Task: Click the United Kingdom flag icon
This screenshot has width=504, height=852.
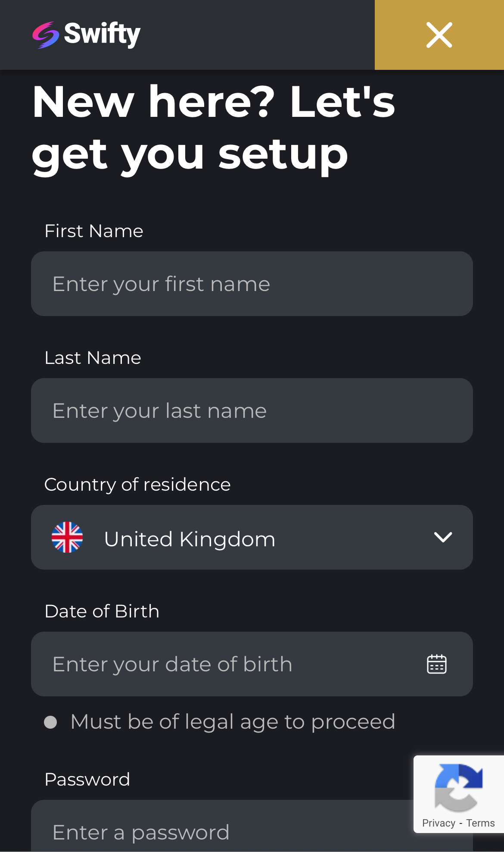Action: click(67, 537)
